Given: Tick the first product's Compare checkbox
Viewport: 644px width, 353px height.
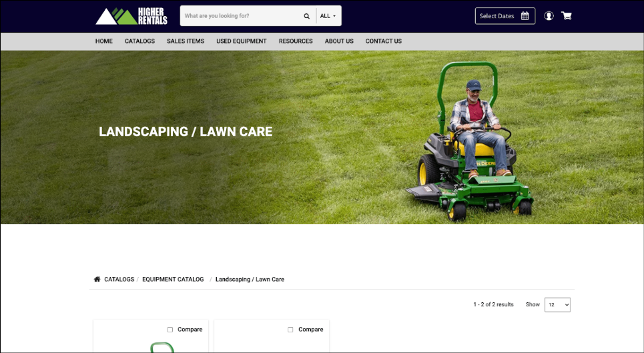Looking at the screenshot, I should pyautogui.click(x=170, y=330).
